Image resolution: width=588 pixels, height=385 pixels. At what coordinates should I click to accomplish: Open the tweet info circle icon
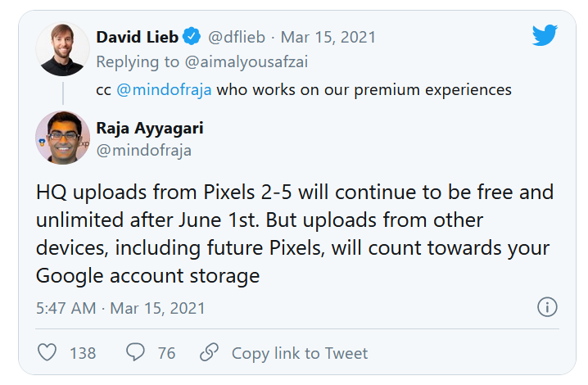547,307
